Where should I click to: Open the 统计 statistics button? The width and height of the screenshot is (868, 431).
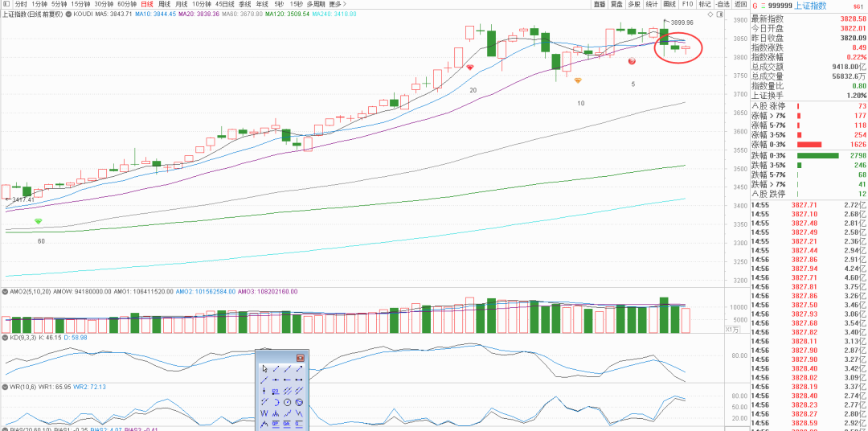pos(652,4)
